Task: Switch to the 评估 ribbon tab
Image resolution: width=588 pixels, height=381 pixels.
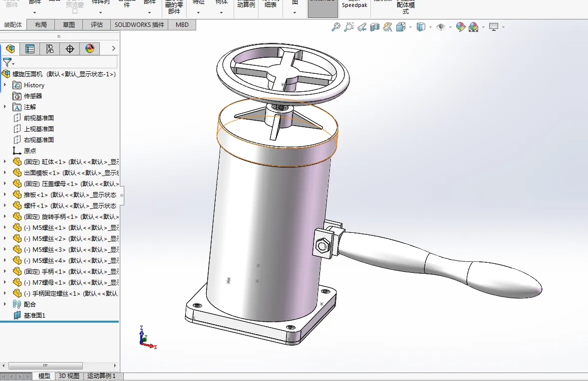Action: (x=97, y=25)
